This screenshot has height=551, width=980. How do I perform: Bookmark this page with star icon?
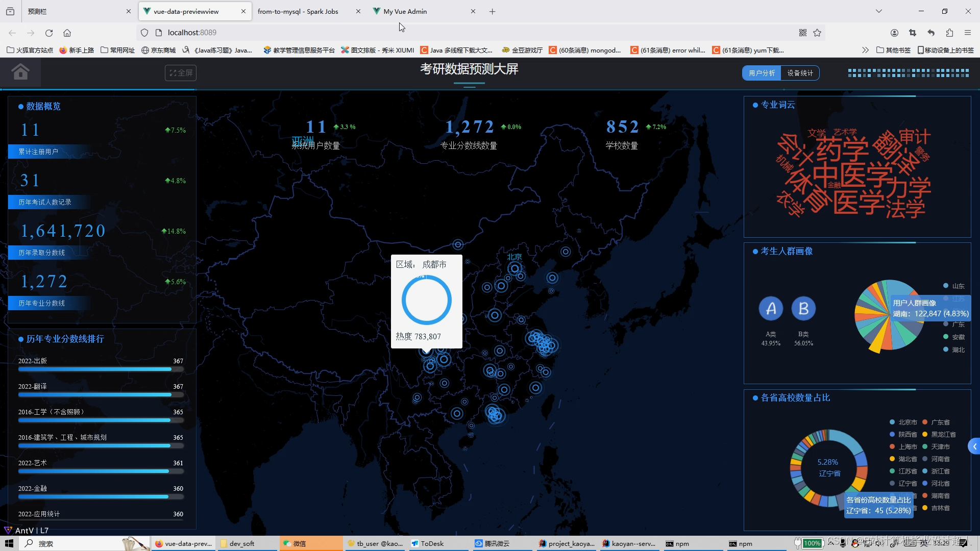(817, 33)
